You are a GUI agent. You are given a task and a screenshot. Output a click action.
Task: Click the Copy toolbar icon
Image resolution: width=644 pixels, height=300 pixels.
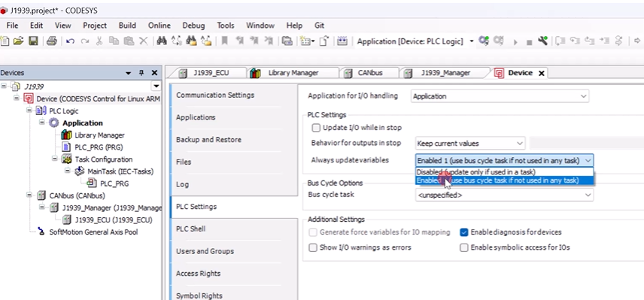click(x=114, y=41)
